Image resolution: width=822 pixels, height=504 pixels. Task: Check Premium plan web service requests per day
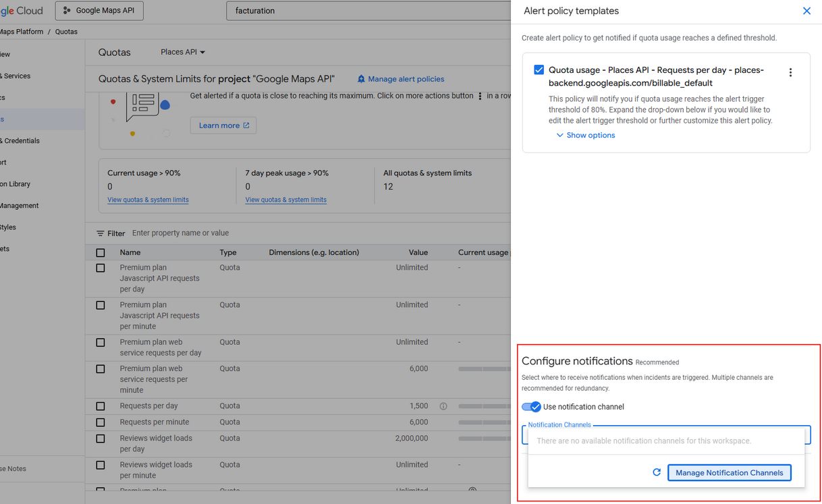(x=101, y=342)
